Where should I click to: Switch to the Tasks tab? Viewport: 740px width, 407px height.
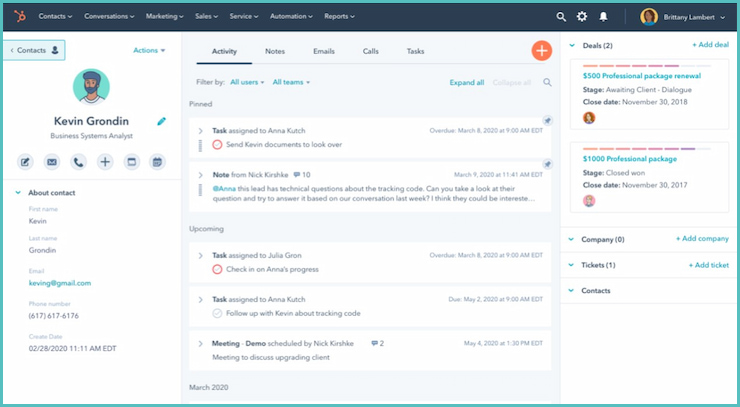coord(415,51)
